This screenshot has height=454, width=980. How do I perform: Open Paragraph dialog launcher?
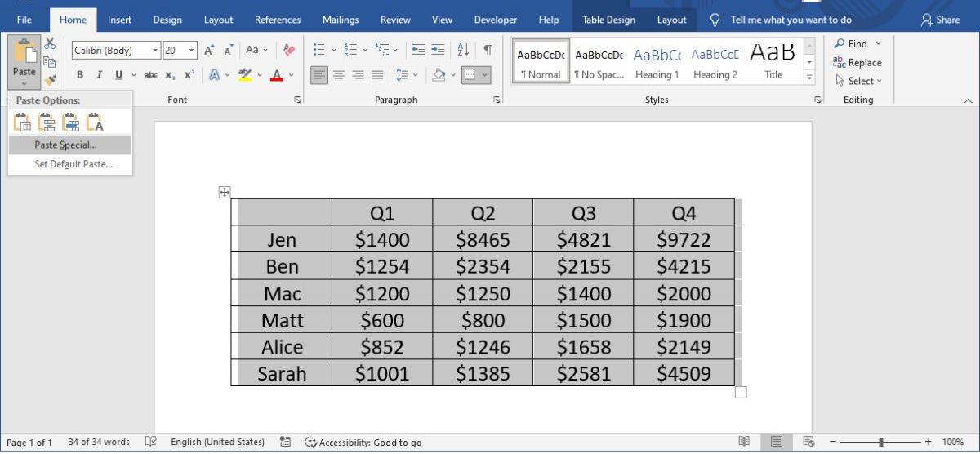497,100
